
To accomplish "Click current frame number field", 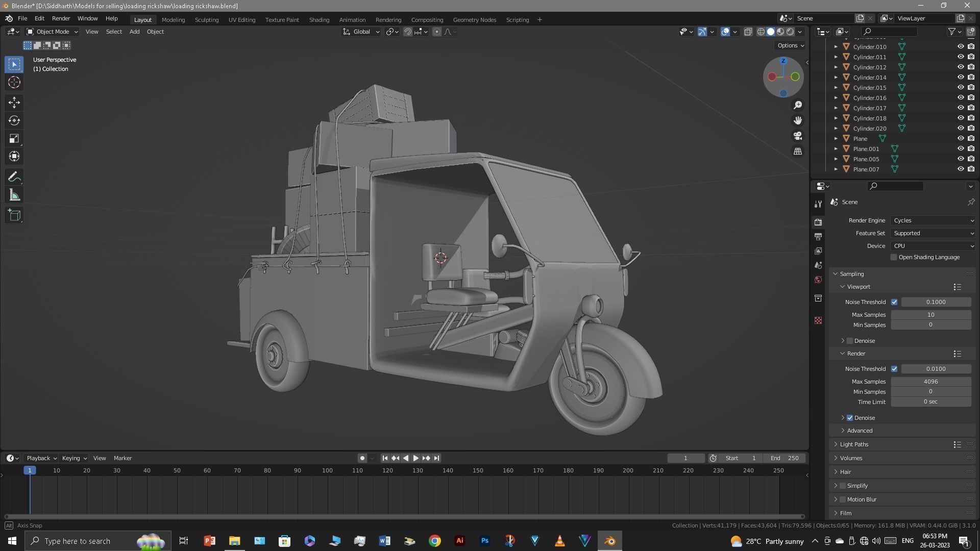I will pos(685,458).
